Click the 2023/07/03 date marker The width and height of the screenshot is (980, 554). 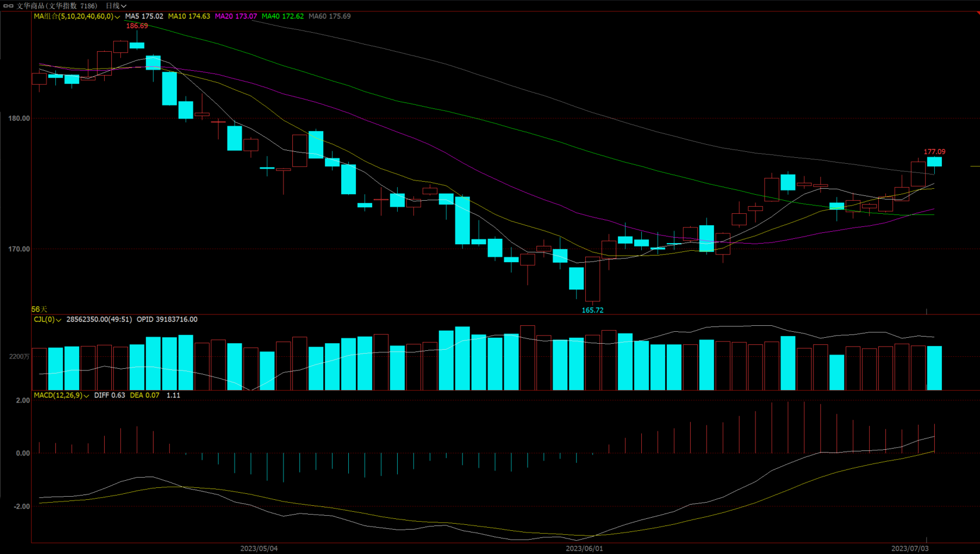click(910, 549)
